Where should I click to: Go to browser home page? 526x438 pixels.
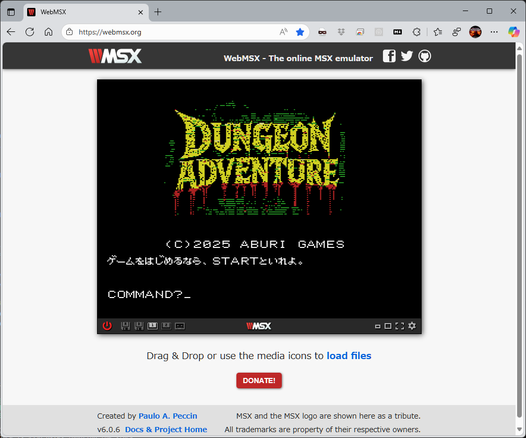pyautogui.click(x=49, y=32)
